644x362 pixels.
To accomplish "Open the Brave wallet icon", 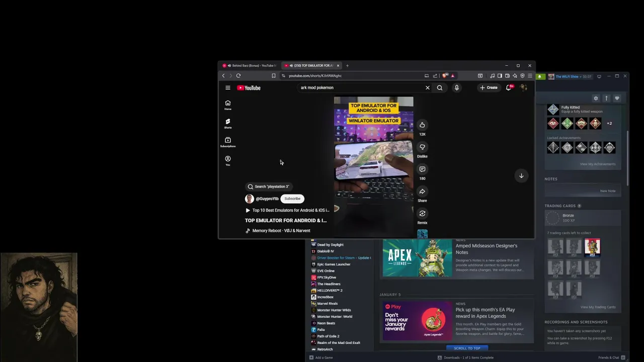I will tap(507, 76).
